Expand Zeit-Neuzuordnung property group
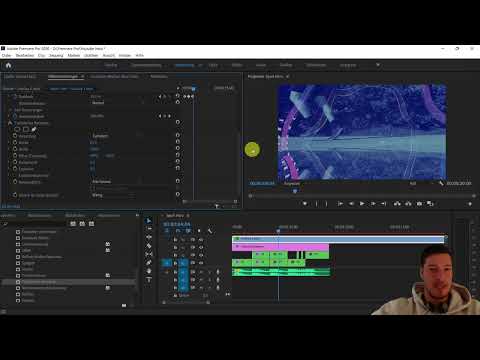 click(9, 110)
